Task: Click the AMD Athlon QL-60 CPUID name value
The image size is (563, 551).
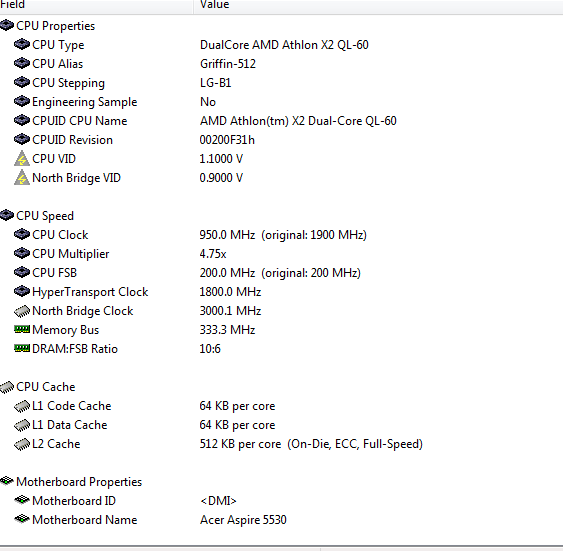Action: pos(298,121)
